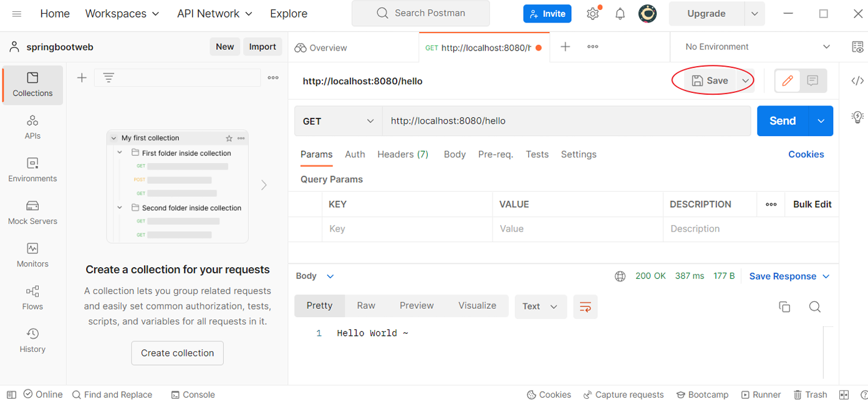Open tab options three dots
The image size is (868, 415).
(x=593, y=47)
